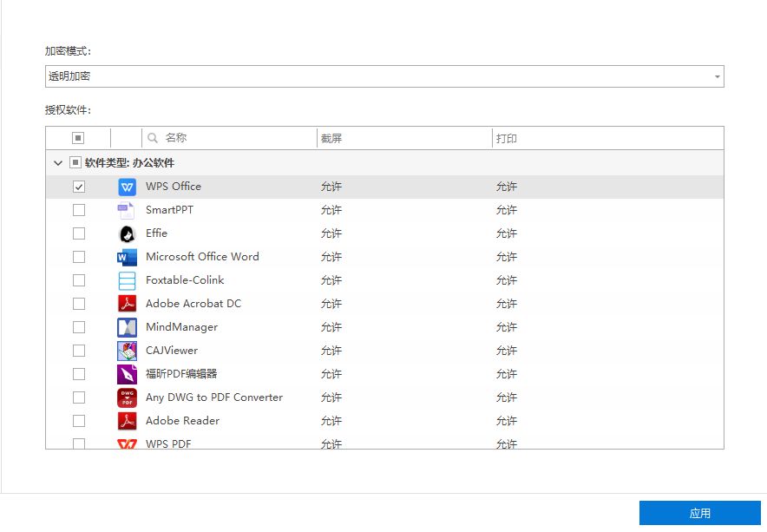Screen dimensions: 767x532
Task: Check the Any DWG to PDF Converter checkbox
Action: (79, 397)
